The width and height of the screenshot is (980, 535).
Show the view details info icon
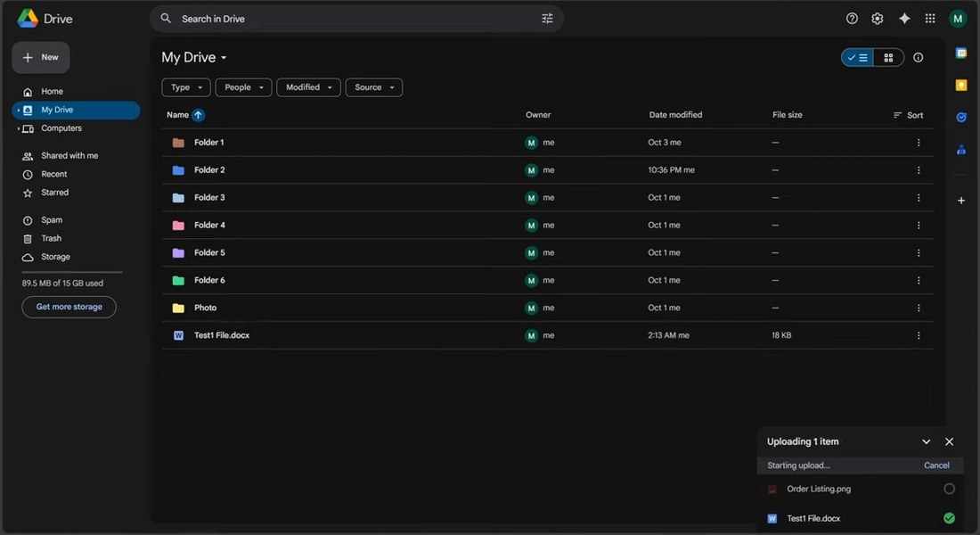(919, 58)
